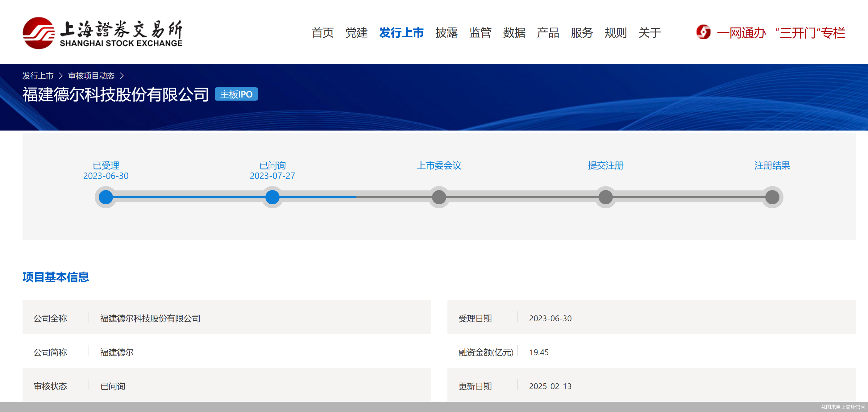This screenshot has height=412, width=868.
Task: Click the 注册结果 stage label
Action: (772, 165)
